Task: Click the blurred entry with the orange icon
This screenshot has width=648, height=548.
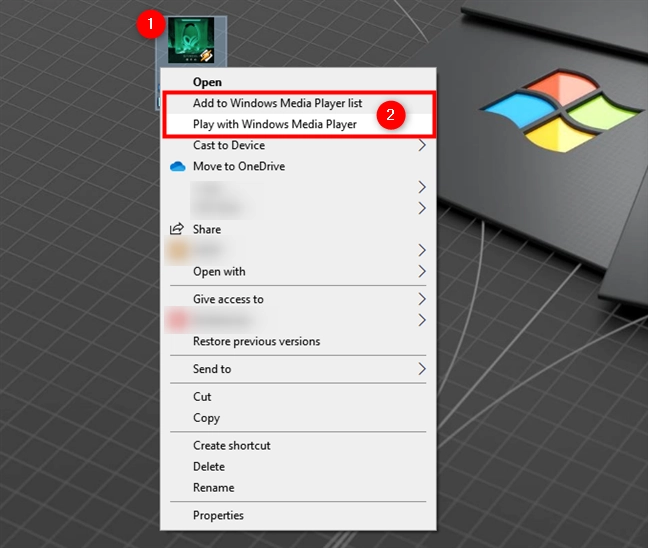Action: pos(298,250)
